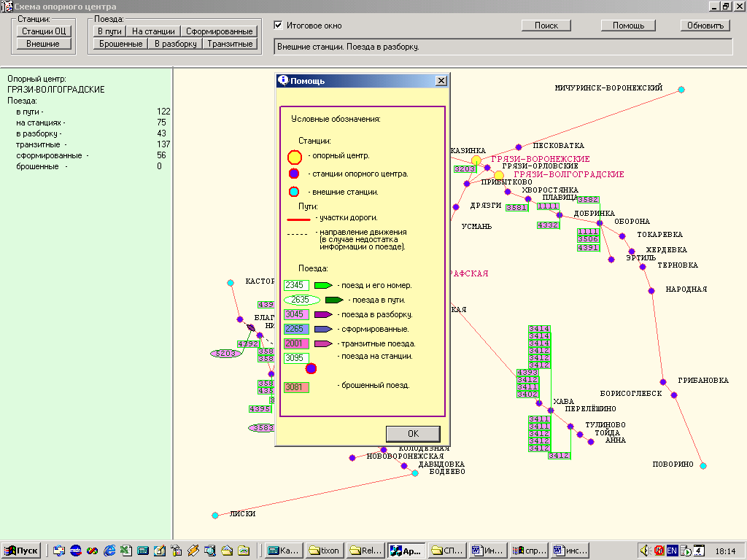Select the Поворино external station node

[x=703, y=466]
